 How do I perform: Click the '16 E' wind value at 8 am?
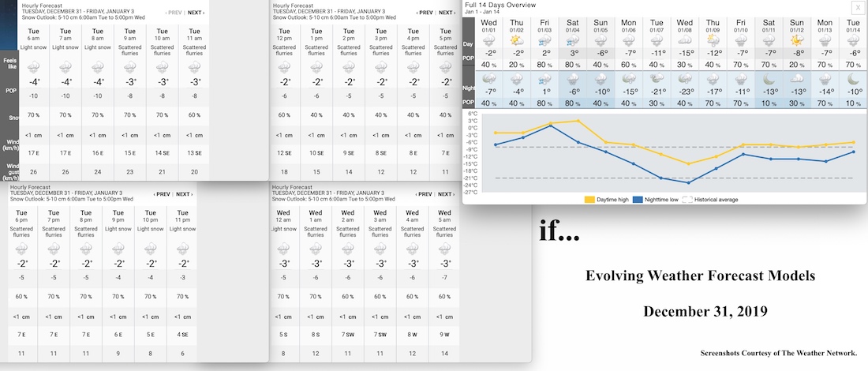point(97,152)
